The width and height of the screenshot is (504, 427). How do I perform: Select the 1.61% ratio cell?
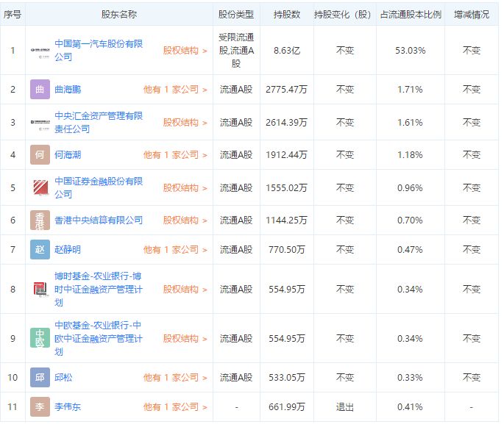pyautogui.click(x=411, y=123)
